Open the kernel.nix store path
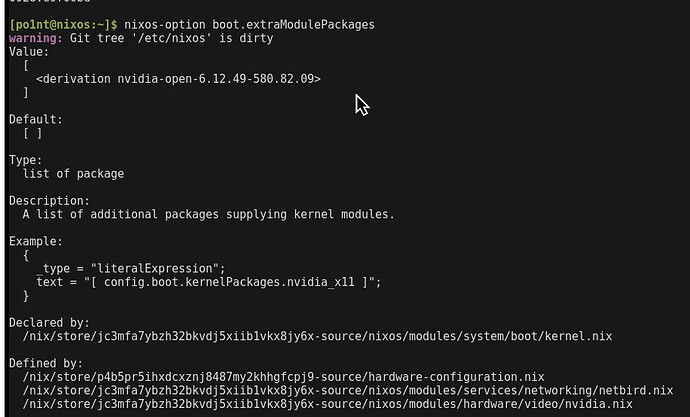690x417 pixels. coord(317,336)
